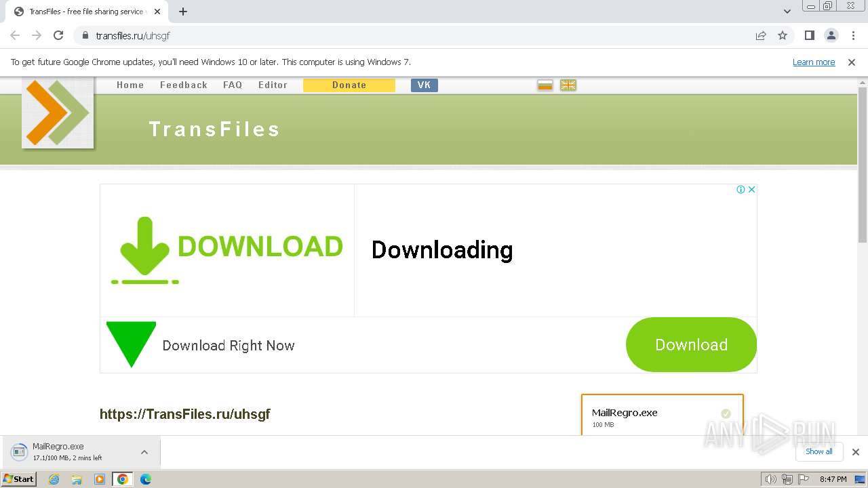This screenshot has width=868, height=488.
Task: Open the VK button
Action: (425, 85)
